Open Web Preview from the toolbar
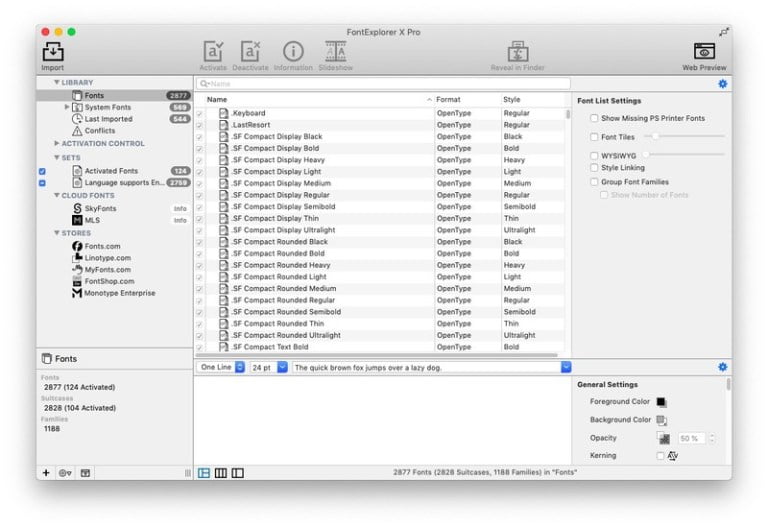This screenshot has width=768, height=528. [704, 51]
